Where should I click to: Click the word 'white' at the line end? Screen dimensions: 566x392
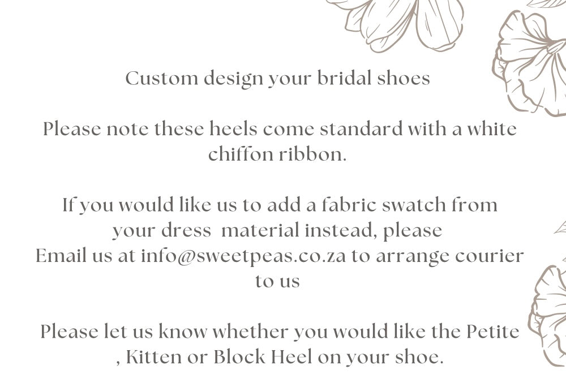click(x=492, y=129)
